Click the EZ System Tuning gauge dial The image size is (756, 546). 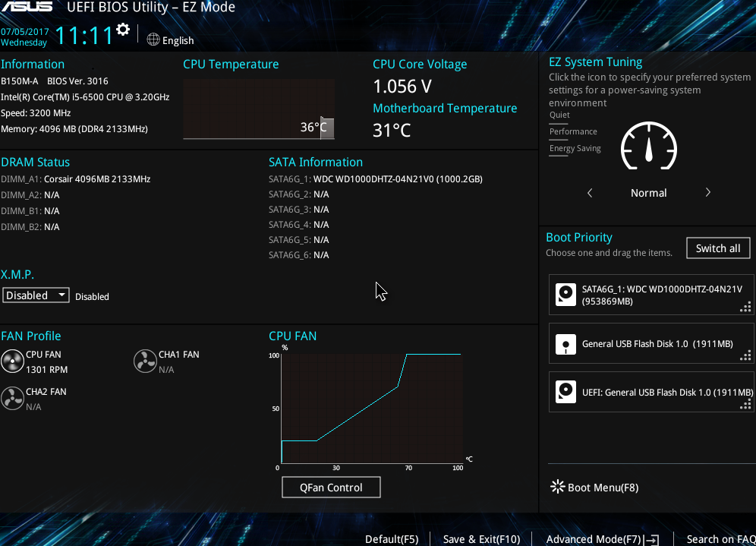(648, 146)
